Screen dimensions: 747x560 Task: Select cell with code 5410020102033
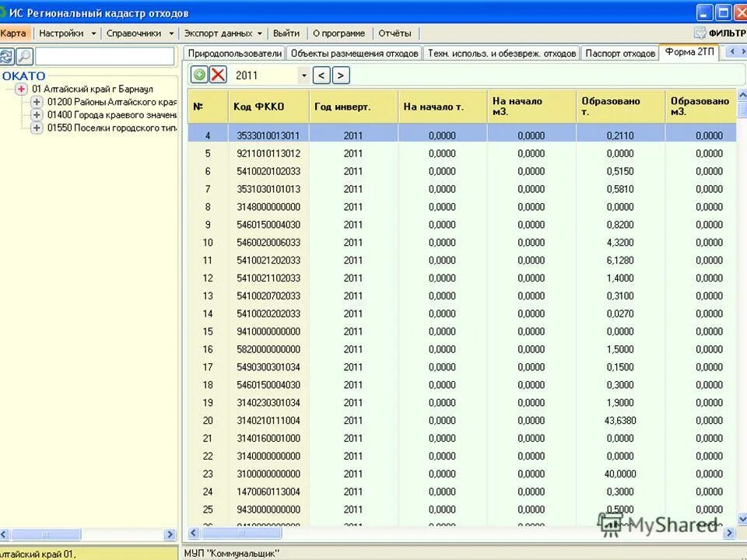pyautogui.click(x=268, y=171)
